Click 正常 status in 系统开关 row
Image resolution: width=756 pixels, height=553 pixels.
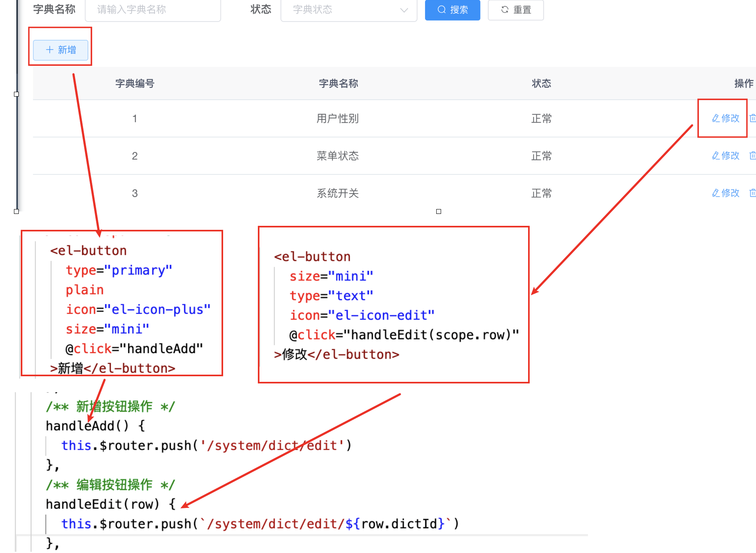point(541,193)
